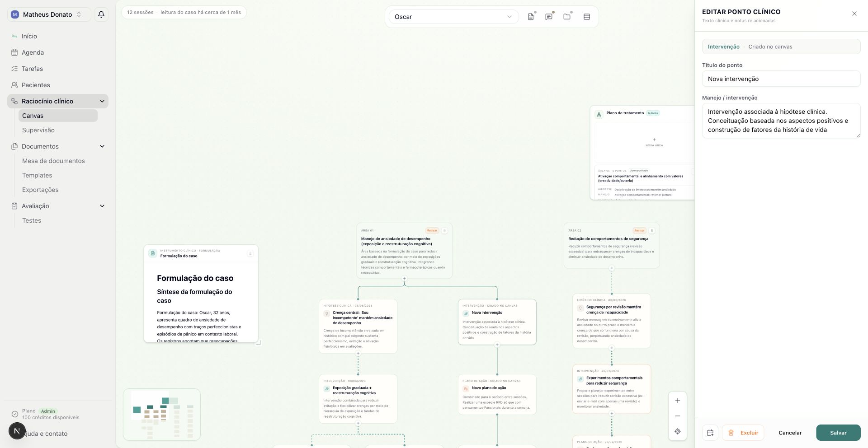Click the calendar icon beside Excluir

pos(710,433)
